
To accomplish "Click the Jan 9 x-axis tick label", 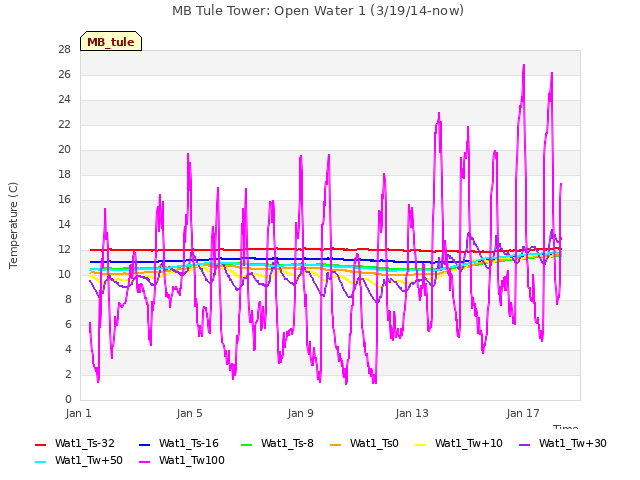I will tap(300, 413).
